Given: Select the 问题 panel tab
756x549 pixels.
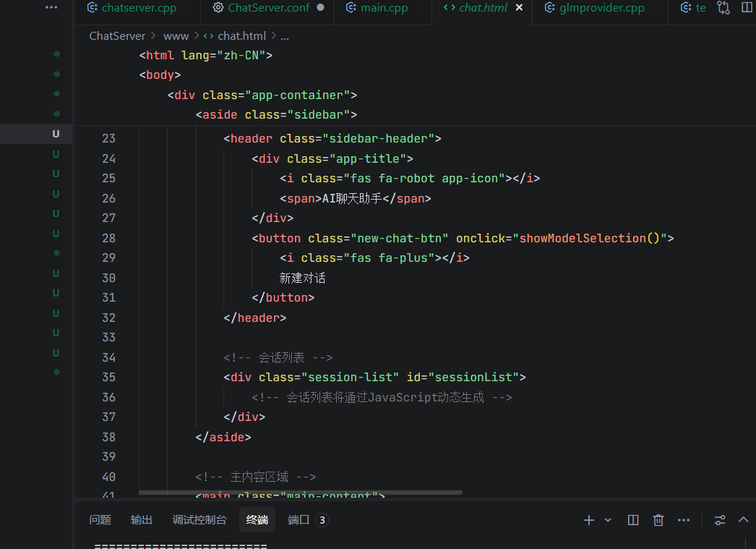Looking at the screenshot, I should [x=100, y=520].
